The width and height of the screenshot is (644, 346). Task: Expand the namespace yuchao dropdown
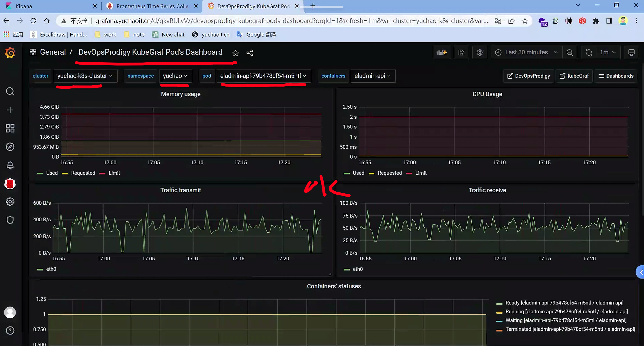pos(175,76)
